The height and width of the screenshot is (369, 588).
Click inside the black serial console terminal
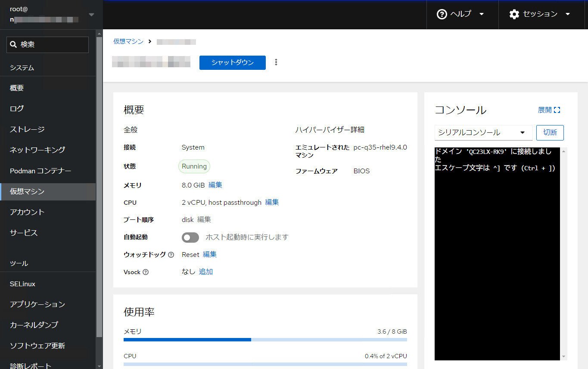click(497, 253)
